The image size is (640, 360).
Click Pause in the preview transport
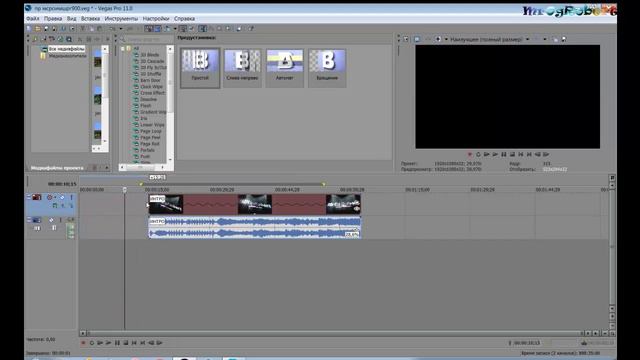pyautogui.click(x=504, y=154)
